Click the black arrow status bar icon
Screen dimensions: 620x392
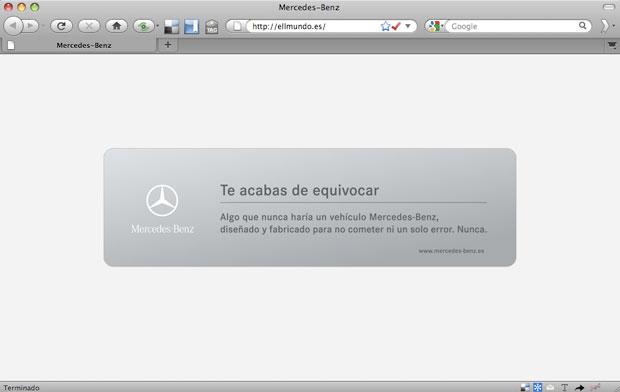pos(580,388)
